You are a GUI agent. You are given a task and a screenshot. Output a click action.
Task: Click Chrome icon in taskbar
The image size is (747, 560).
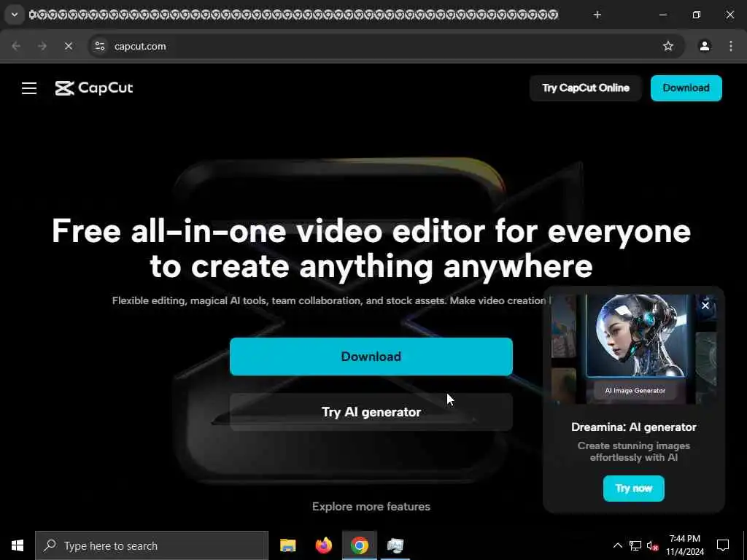pyautogui.click(x=359, y=545)
